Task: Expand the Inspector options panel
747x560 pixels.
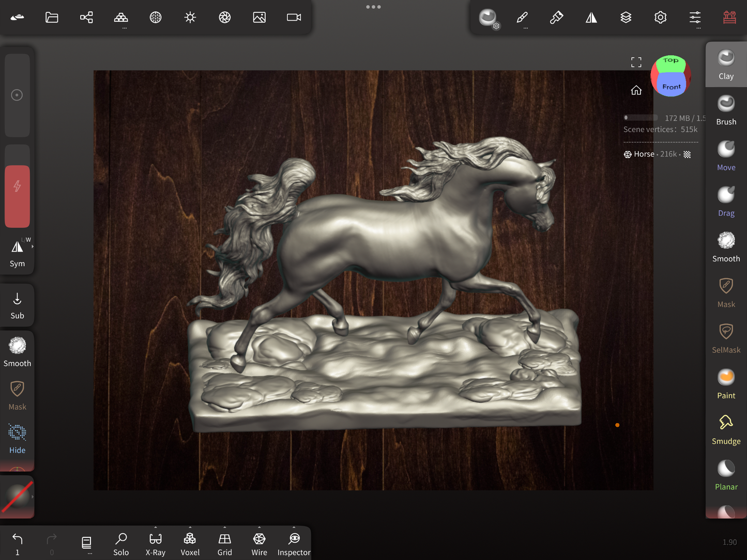Action: pos(294,528)
